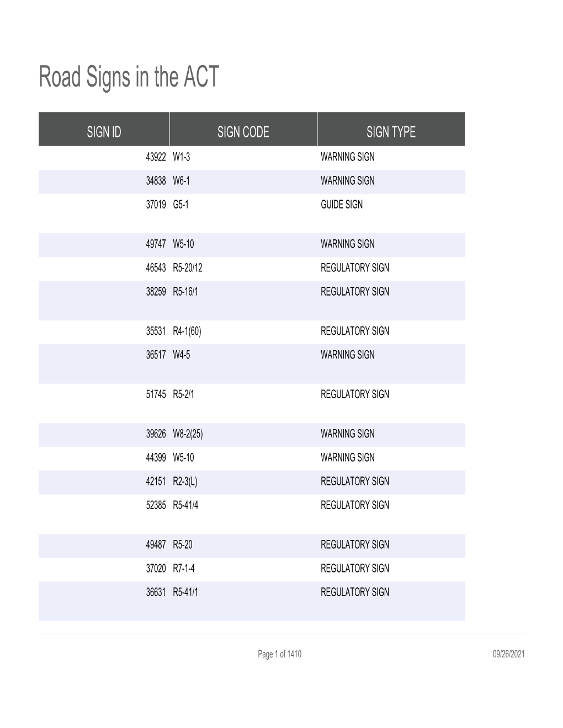The height and width of the screenshot is (728, 563).
Task: Select sign code R4-1(60)
Action: (183, 331)
